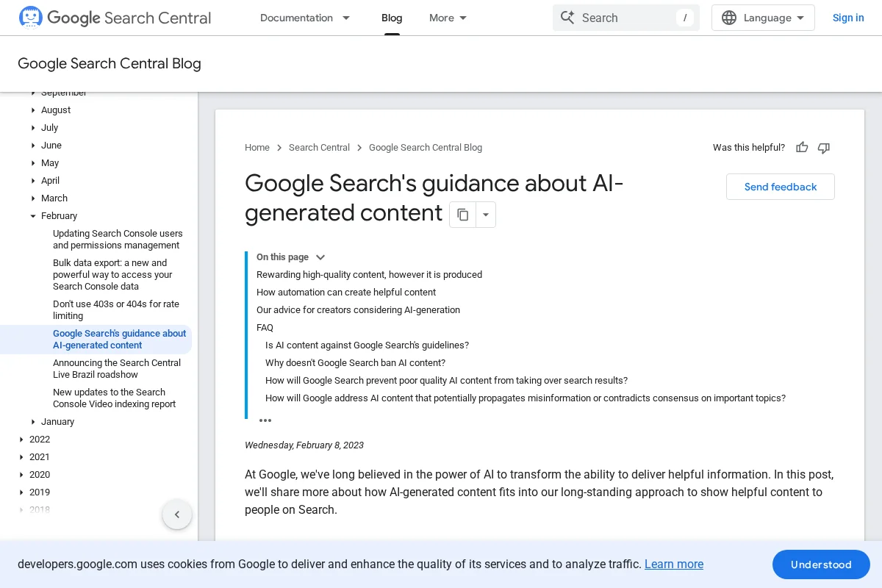This screenshot has width=882, height=588.
Task: Click the search magnifier icon
Action: pos(567,18)
